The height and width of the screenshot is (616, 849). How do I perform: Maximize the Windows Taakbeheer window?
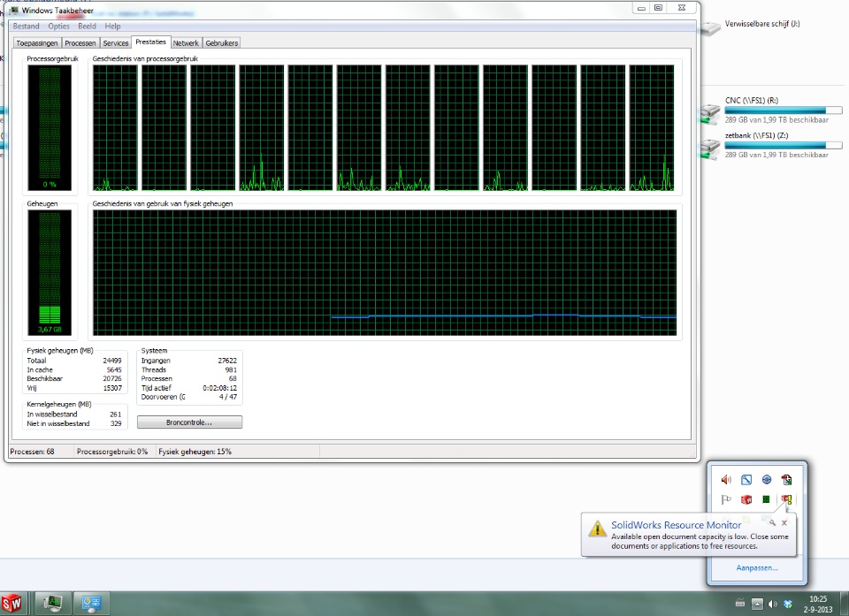click(658, 8)
